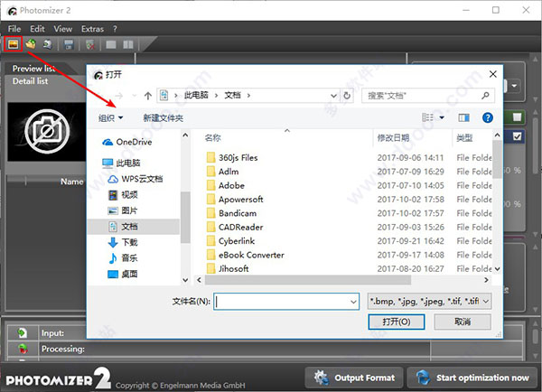
Task: Click the open image toolbar icon
Action: (14, 44)
